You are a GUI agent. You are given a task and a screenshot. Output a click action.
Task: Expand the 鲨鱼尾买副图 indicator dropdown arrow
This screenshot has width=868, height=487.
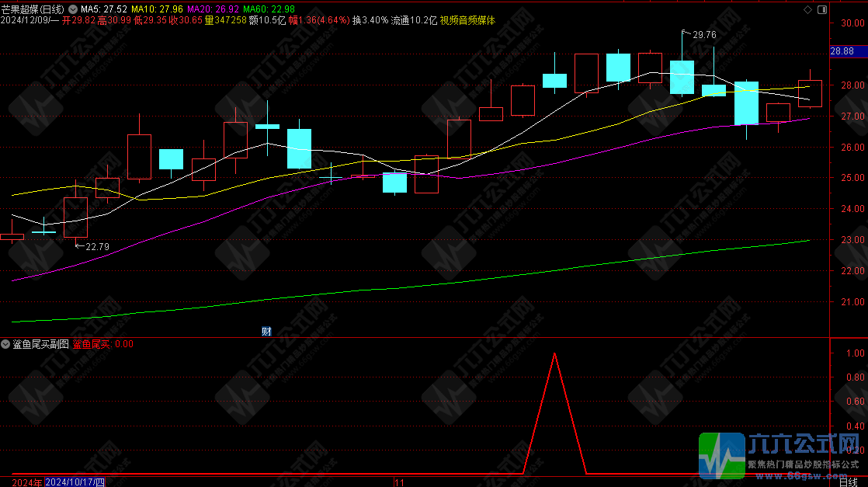(5, 344)
